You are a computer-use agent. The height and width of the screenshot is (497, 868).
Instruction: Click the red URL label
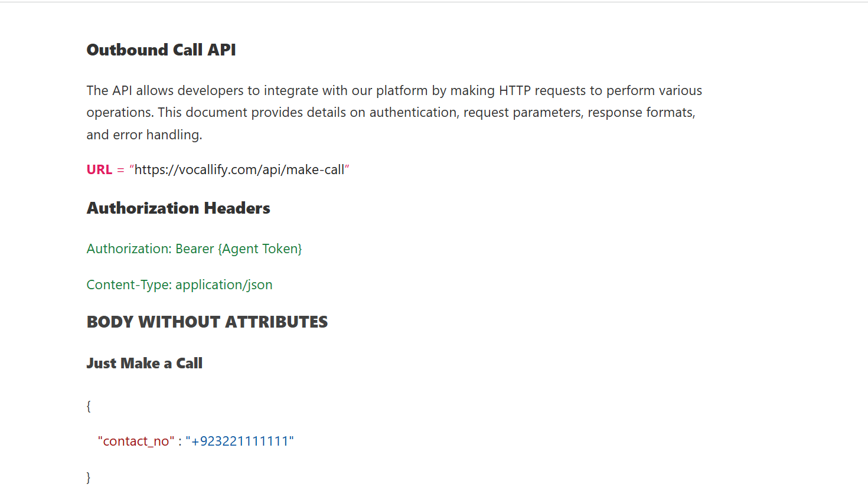99,170
